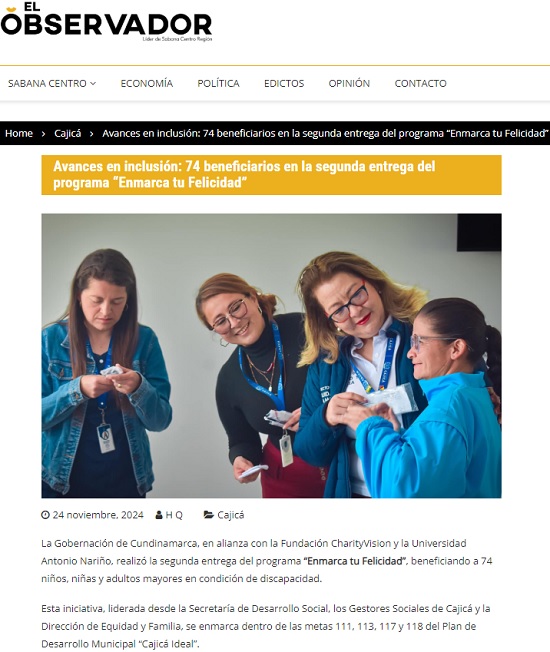Open the Economía section
This screenshot has width=550, height=652.
click(x=147, y=84)
